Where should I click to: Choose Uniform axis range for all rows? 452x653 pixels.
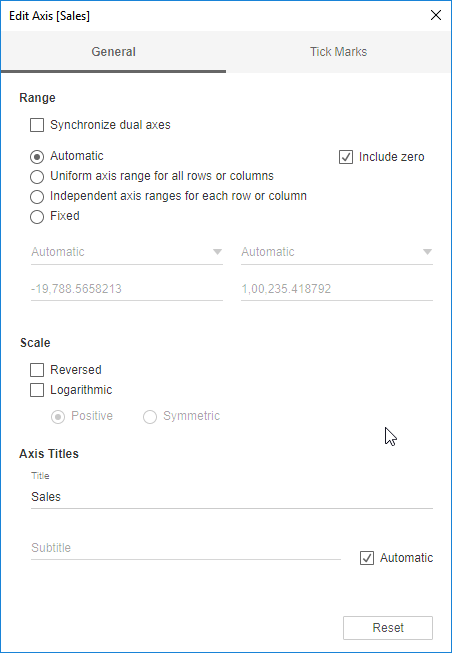pos(37,177)
